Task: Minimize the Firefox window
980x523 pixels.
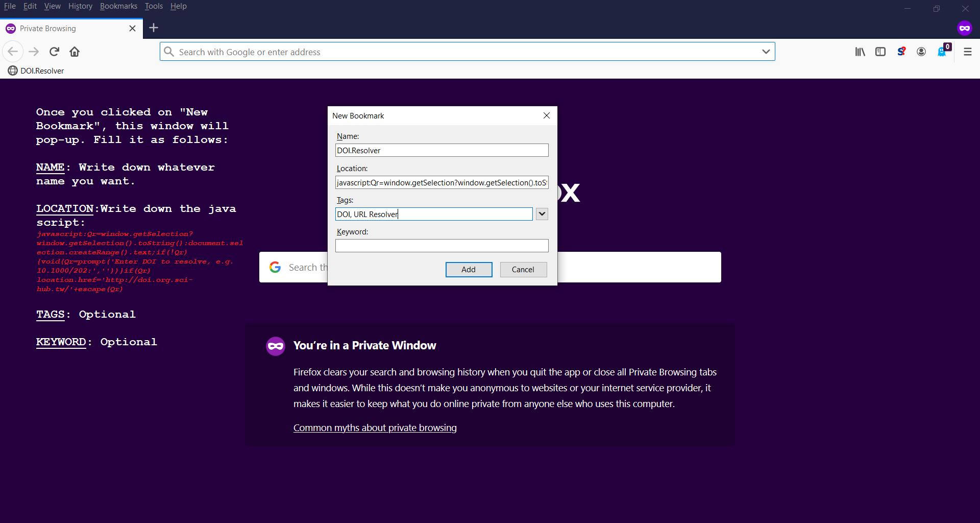Action: pyautogui.click(x=908, y=8)
